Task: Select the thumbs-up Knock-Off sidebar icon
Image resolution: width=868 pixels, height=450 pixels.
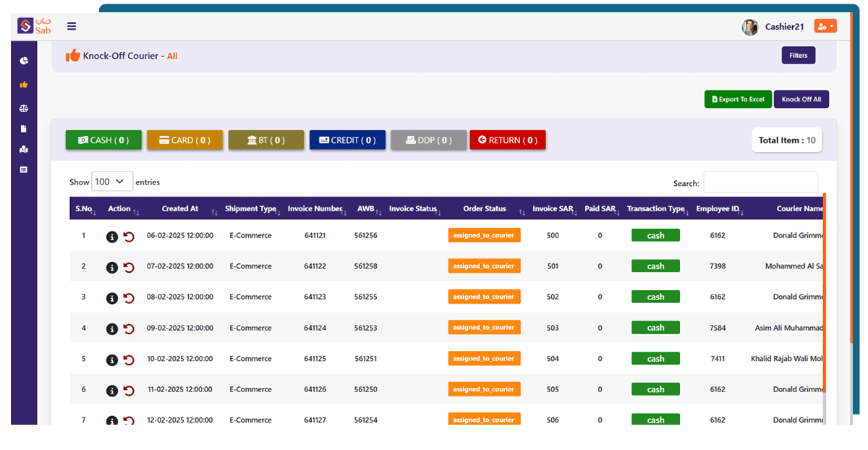Action: point(24,85)
